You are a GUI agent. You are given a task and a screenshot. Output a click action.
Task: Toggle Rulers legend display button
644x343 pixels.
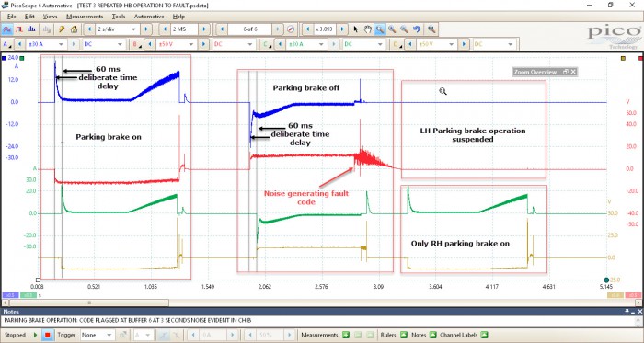(x=403, y=335)
